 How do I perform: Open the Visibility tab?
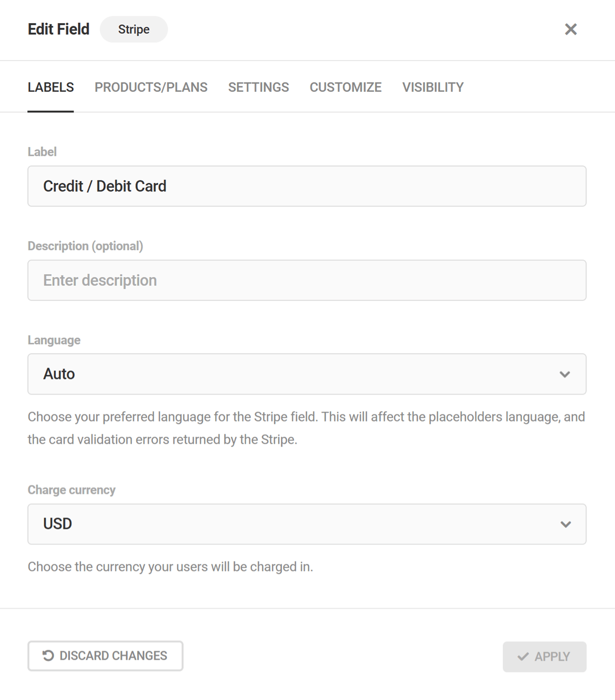point(433,87)
